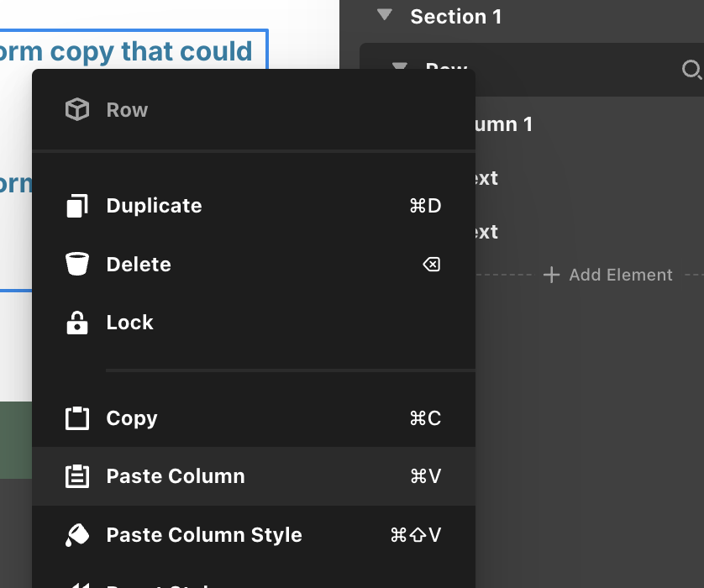704x588 pixels.
Task: Click the trash bucket icon beside Delete
Action: [x=77, y=265]
